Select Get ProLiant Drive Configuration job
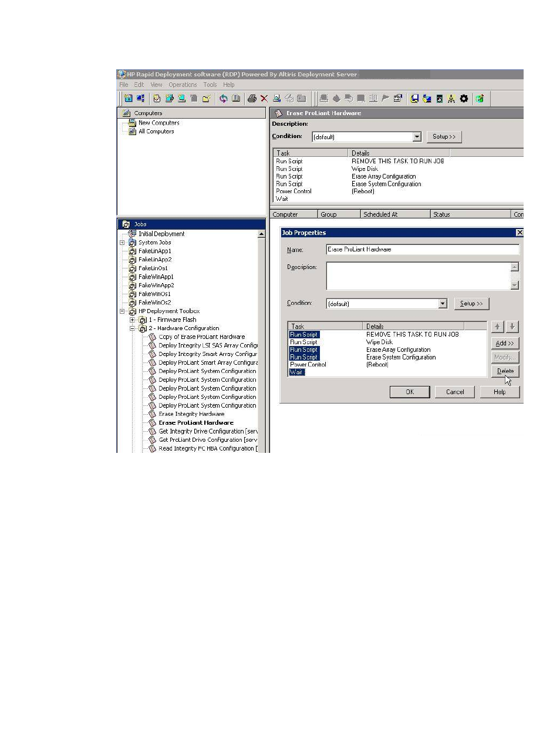The width and height of the screenshot is (560, 746). [208, 440]
